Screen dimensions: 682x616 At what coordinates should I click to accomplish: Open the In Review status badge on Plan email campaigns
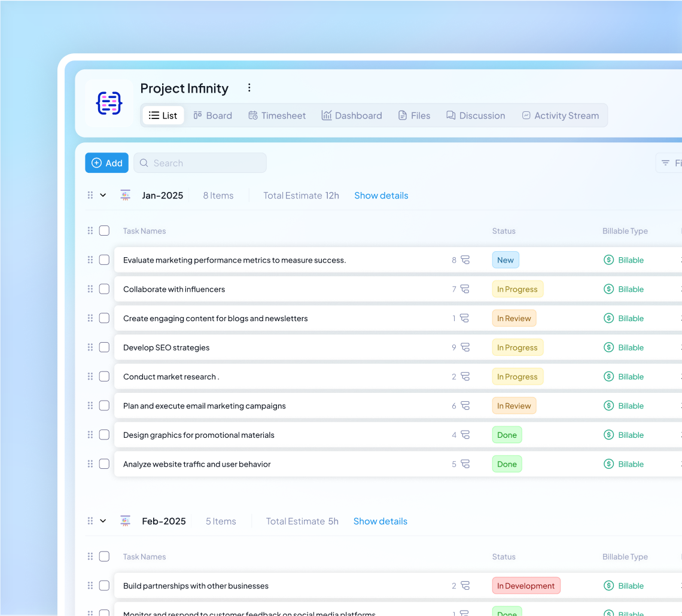(x=514, y=405)
